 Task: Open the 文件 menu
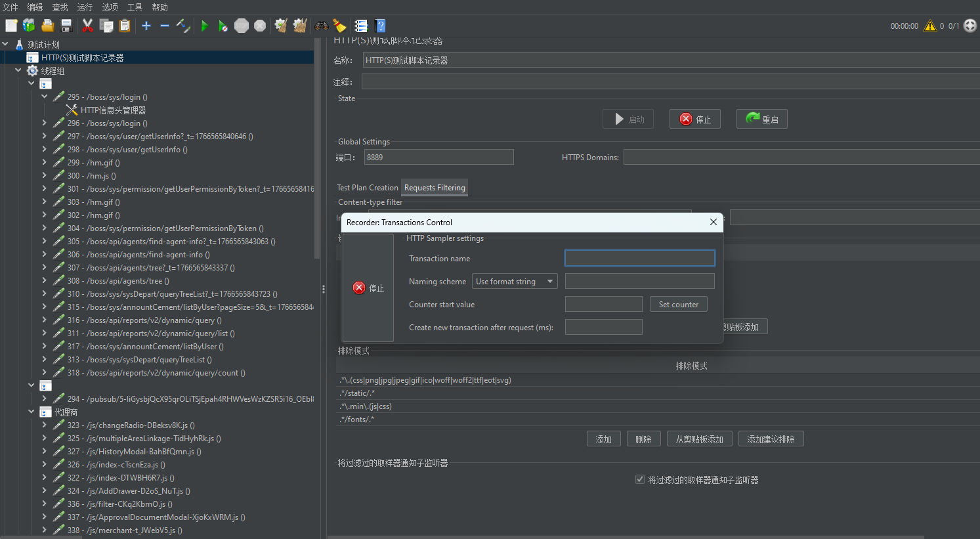click(11, 7)
